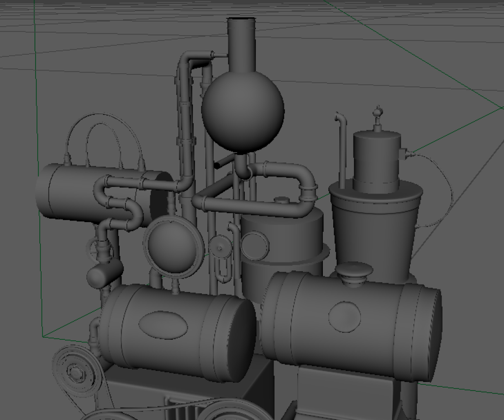Select the ringed sphere in the middle
Image resolution: width=504 pixels, height=420 pixels.
click(x=174, y=246)
